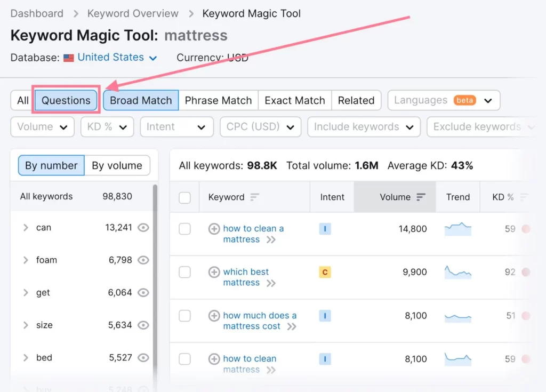Open double-arrow for 'how to clean a mattress'
This screenshot has height=392, width=546.
tap(271, 239)
